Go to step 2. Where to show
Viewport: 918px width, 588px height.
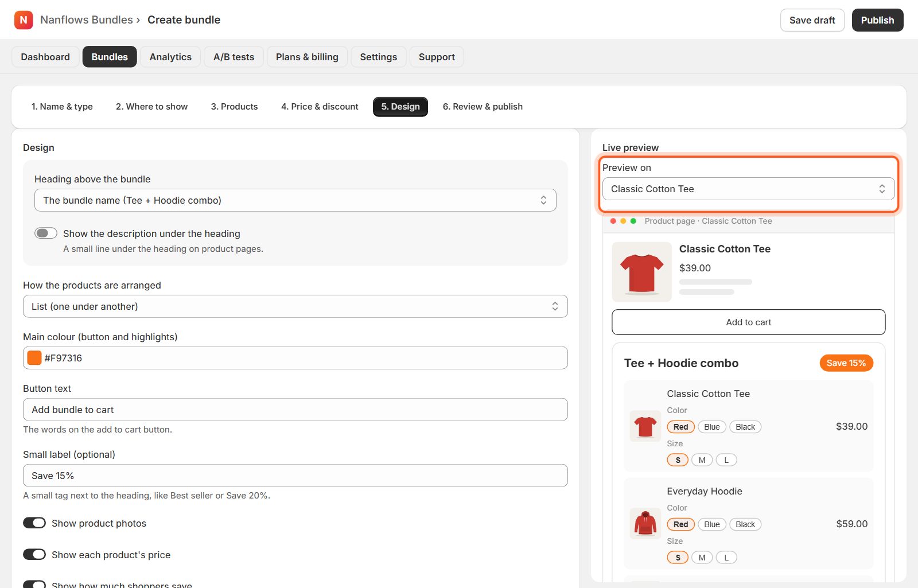pos(151,107)
